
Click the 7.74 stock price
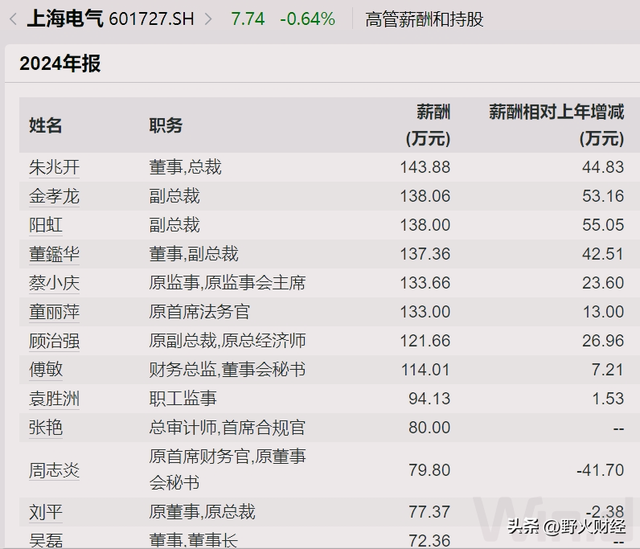pos(248,19)
